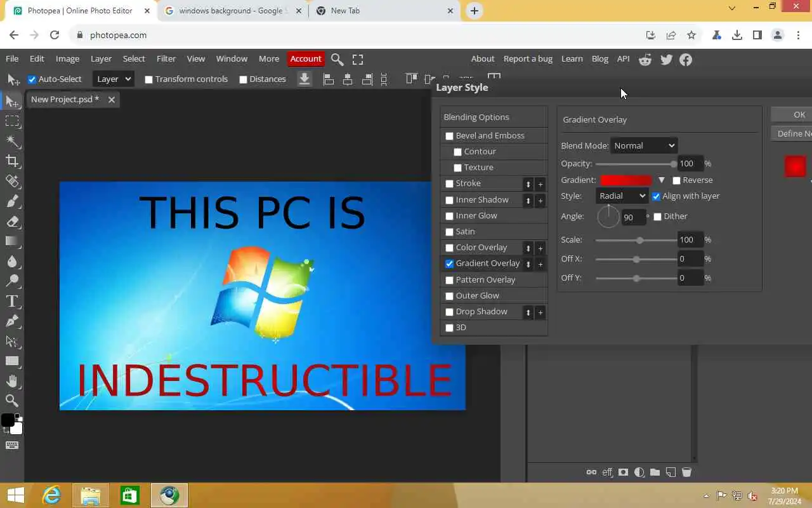Click the download/export arrow icon
812x508 pixels.
304,79
